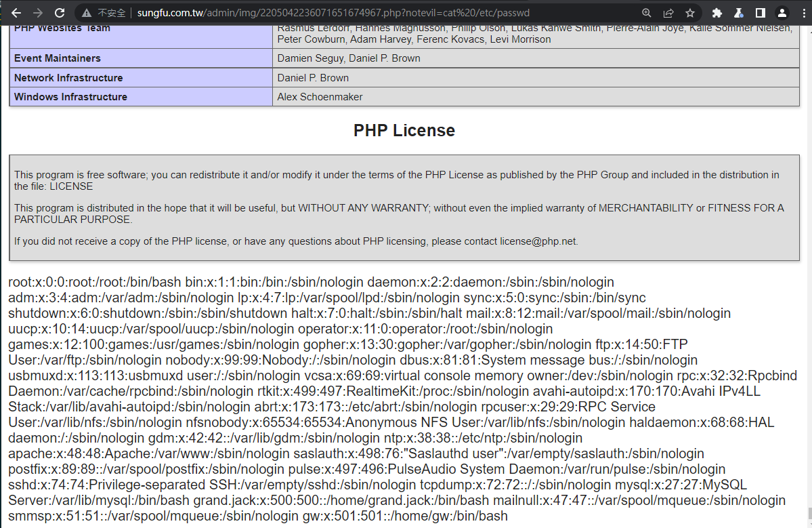Image resolution: width=812 pixels, height=528 pixels.
Task: Select the 'Windows Infrastructure' table cell
Action: point(141,97)
